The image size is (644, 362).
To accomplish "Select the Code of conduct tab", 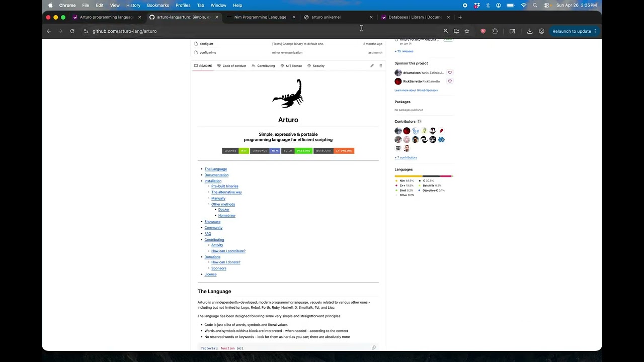I will [x=232, y=66].
